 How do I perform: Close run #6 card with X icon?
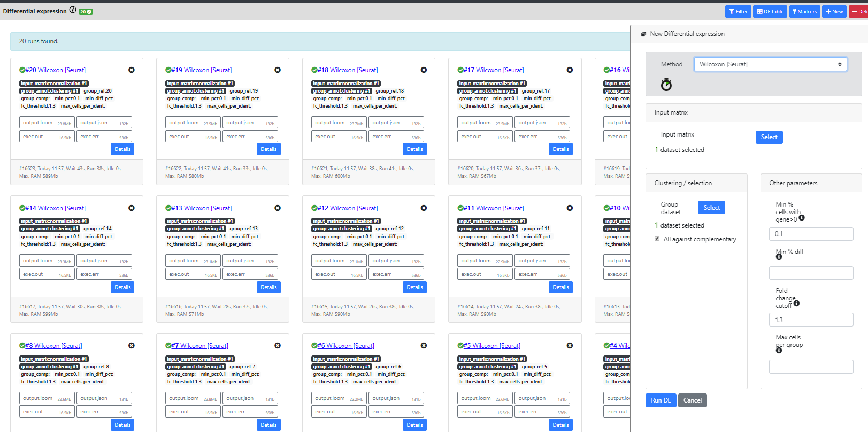(424, 346)
